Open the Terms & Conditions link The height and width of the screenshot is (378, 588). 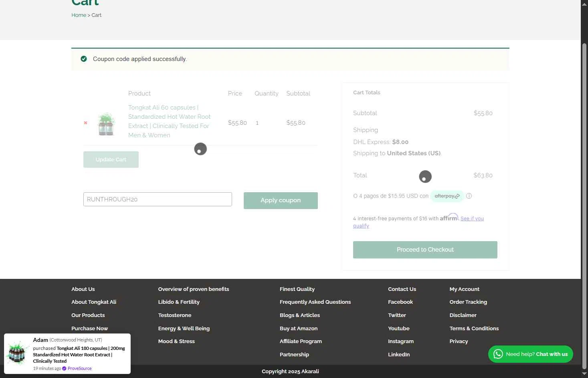pos(474,328)
